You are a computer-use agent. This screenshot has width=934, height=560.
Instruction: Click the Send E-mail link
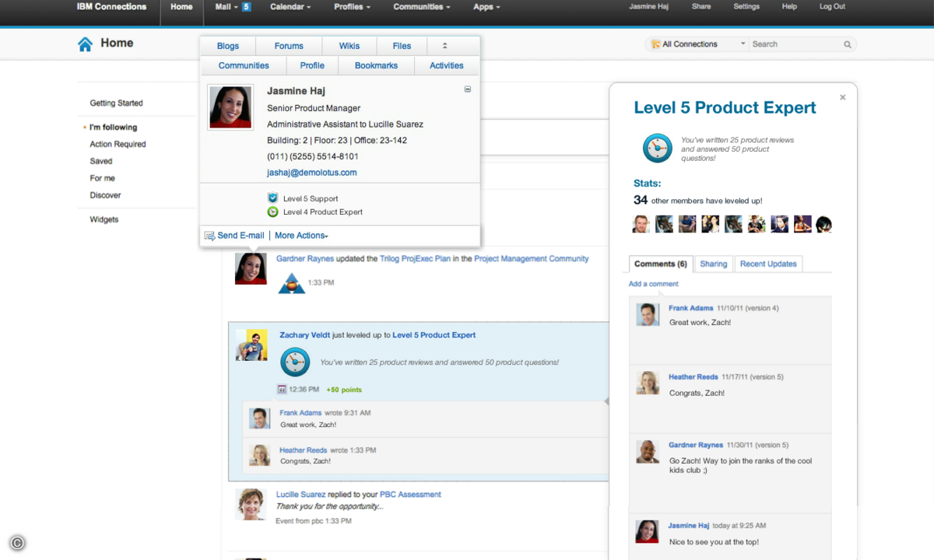241,236
